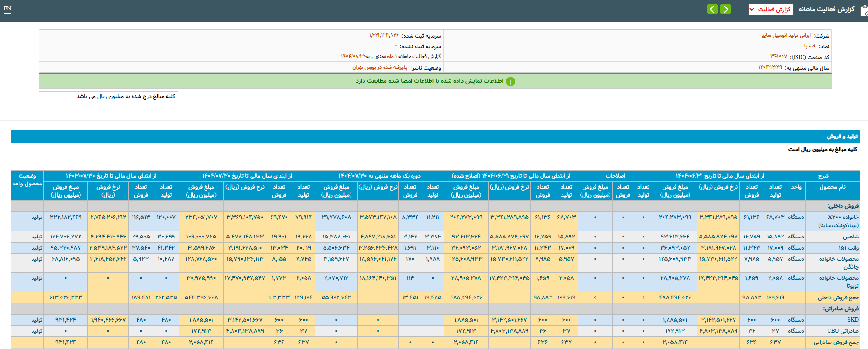Screen dimensions: 868x349
Task: Click company name ایرانی تولید اتومبیل سایپا
Action: (x=786, y=35)
